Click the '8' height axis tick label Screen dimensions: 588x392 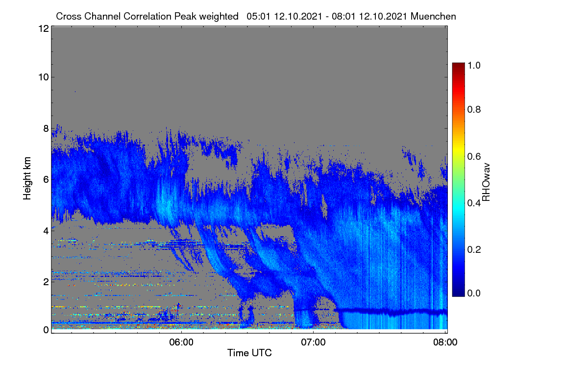tap(46, 128)
